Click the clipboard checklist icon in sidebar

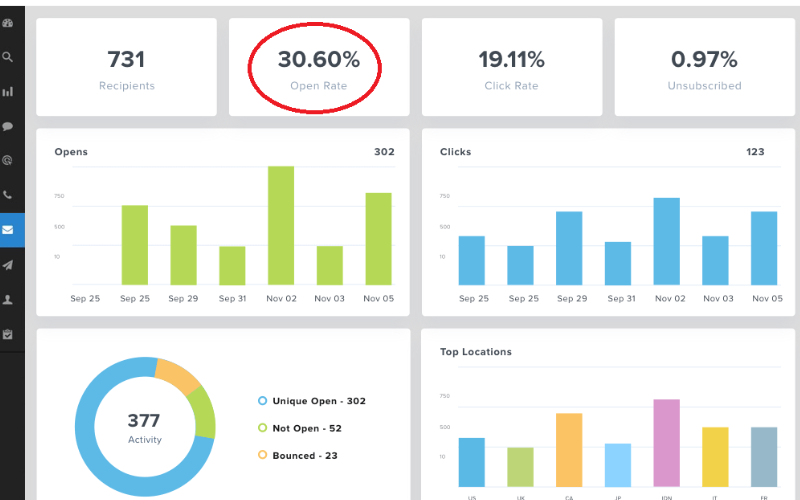tap(8, 334)
